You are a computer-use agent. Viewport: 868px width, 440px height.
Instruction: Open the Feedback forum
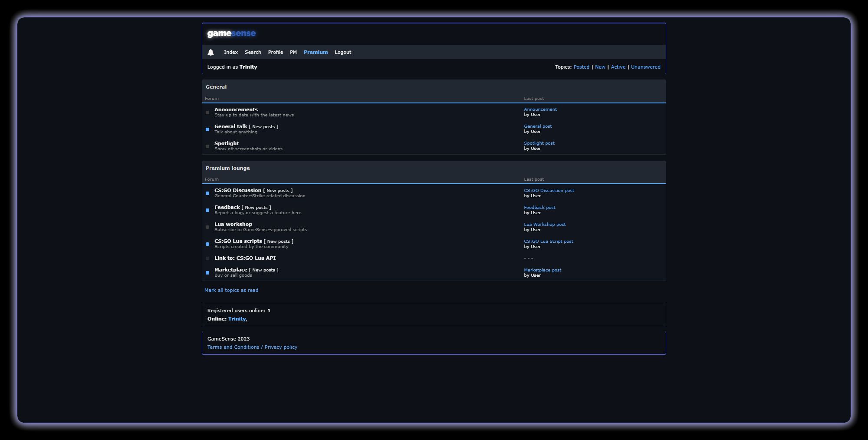[x=227, y=207]
